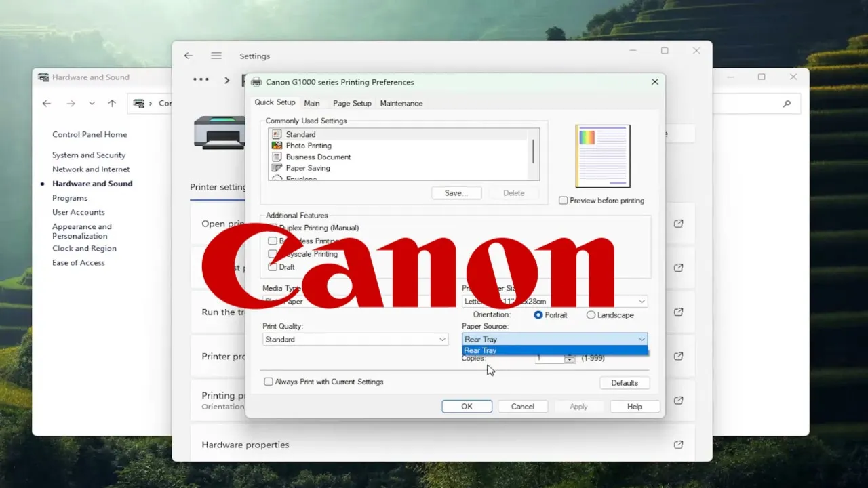Switch to the Maintenance tab

[x=401, y=103]
